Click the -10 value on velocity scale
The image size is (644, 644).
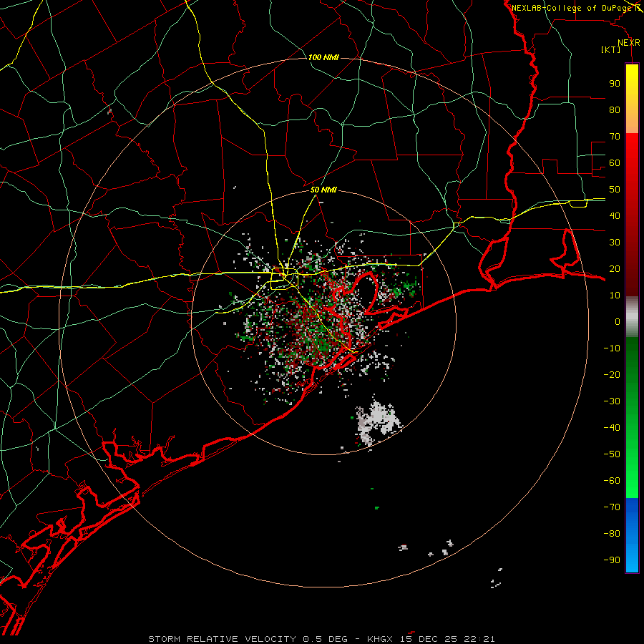(612, 348)
